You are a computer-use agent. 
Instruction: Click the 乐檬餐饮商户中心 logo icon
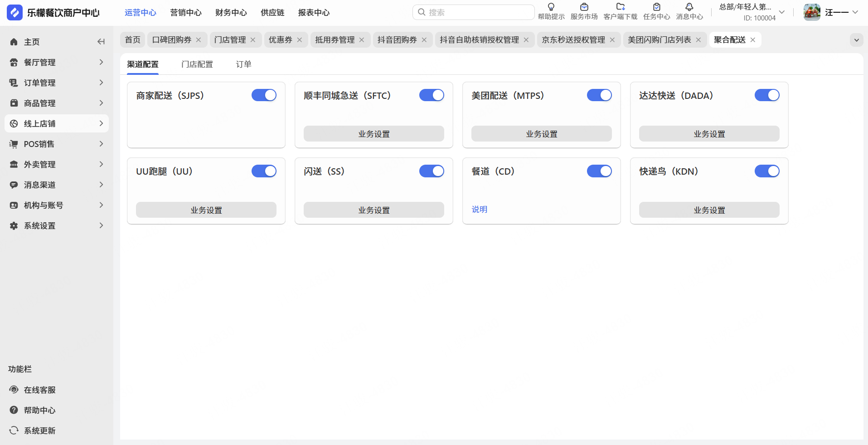tap(15, 13)
